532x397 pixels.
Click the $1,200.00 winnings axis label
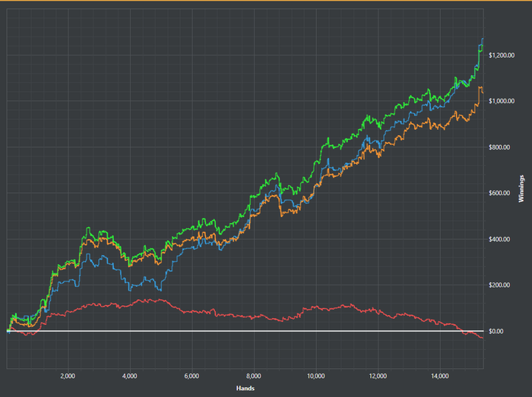(501, 55)
